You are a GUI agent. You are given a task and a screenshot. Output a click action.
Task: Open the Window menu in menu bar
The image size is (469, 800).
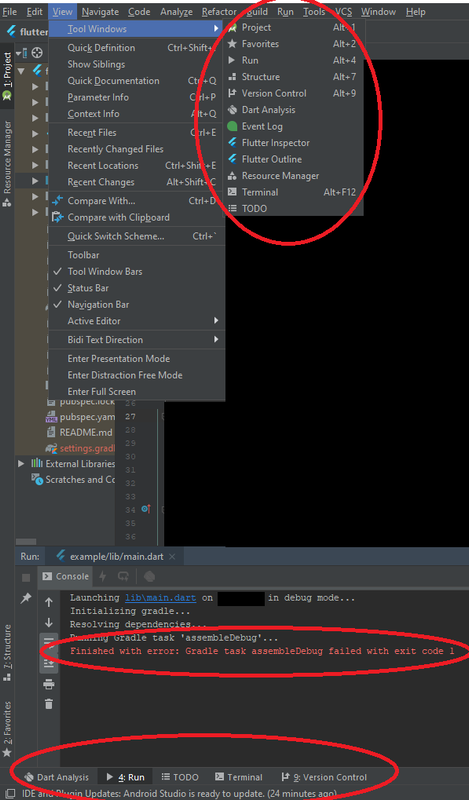[x=378, y=11]
